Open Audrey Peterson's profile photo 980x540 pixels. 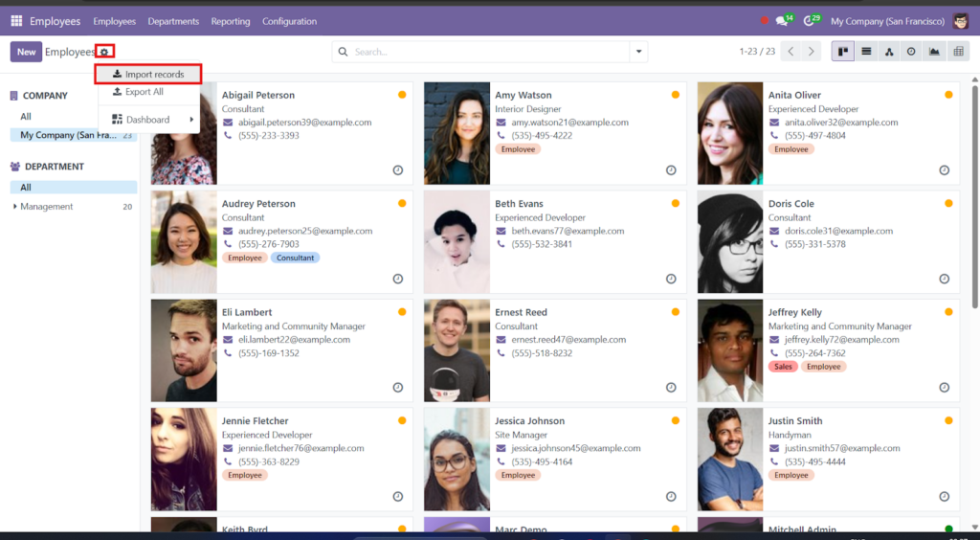(184, 242)
